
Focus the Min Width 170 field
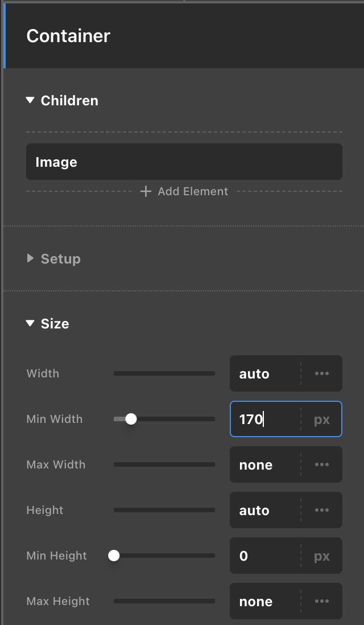coord(264,420)
